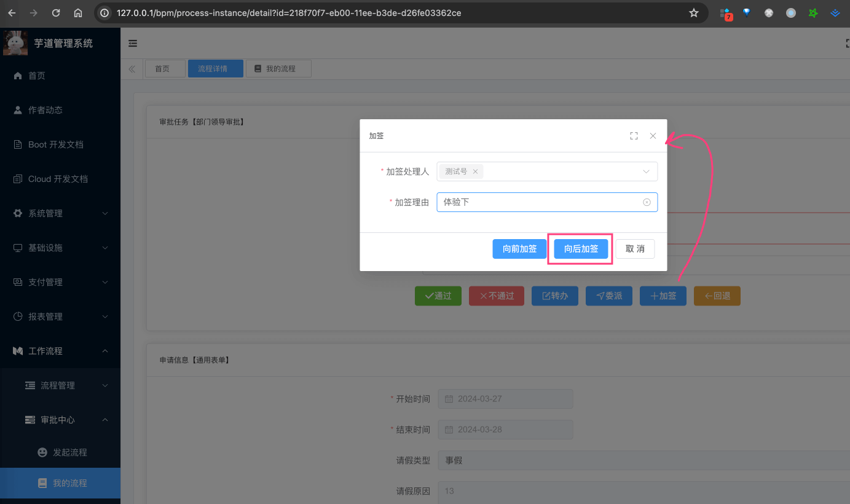
Task: Expand the 系统管理 sidebar menu
Action: click(x=60, y=213)
